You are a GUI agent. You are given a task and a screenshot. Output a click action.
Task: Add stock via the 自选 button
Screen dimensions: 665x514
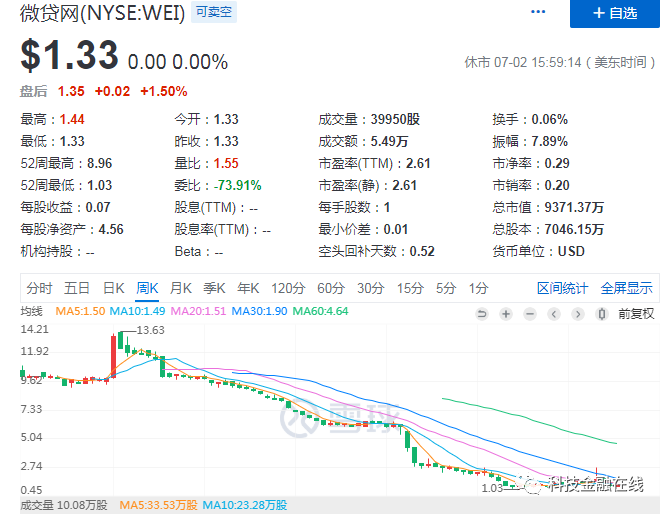(x=615, y=14)
